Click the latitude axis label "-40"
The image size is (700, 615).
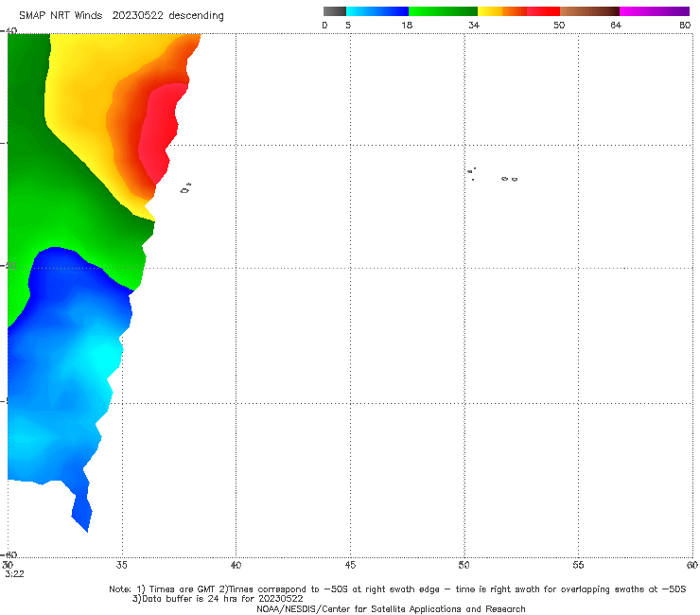(9, 31)
